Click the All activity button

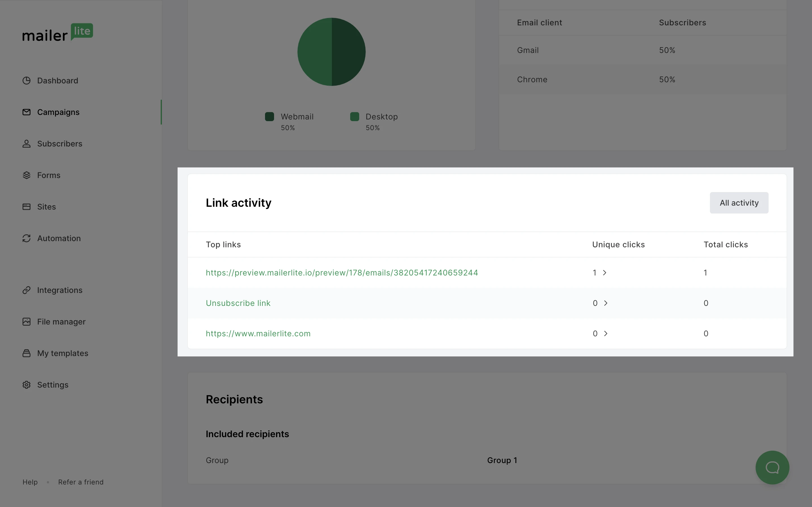tap(739, 203)
